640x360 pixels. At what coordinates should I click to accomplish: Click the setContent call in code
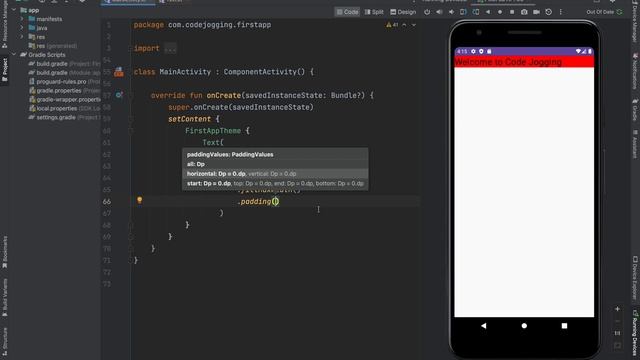(189, 119)
